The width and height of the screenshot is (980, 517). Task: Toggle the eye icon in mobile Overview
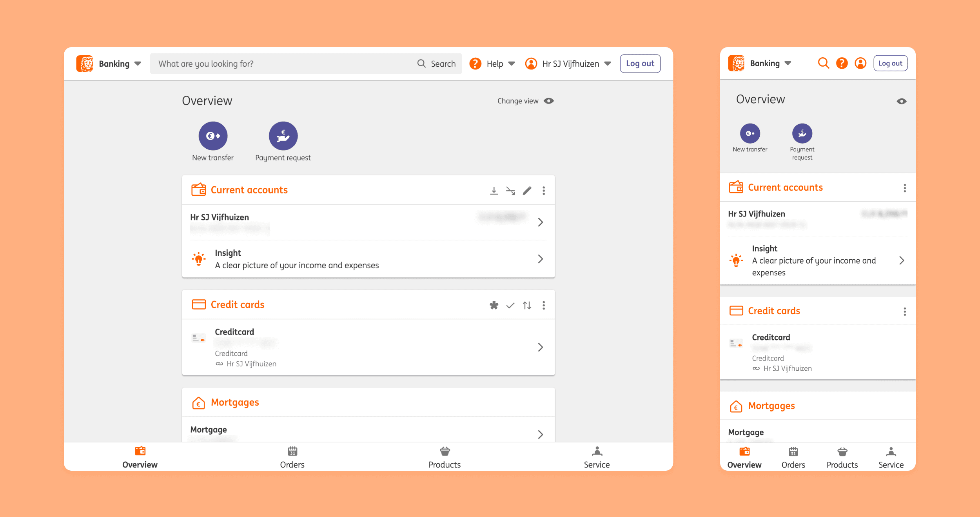(902, 101)
